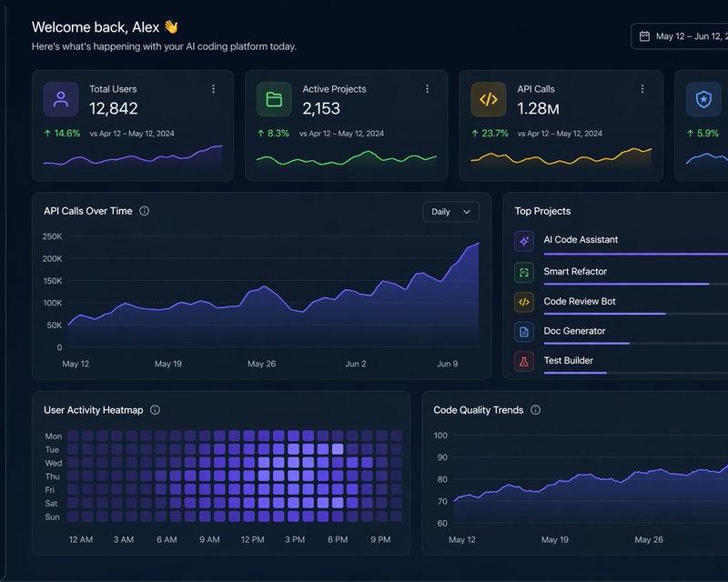The width and height of the screenshot is (728, 582).
Task: Click the API Calls yellow sparkline
Action: pyautogui.click(x=561, y=156)
